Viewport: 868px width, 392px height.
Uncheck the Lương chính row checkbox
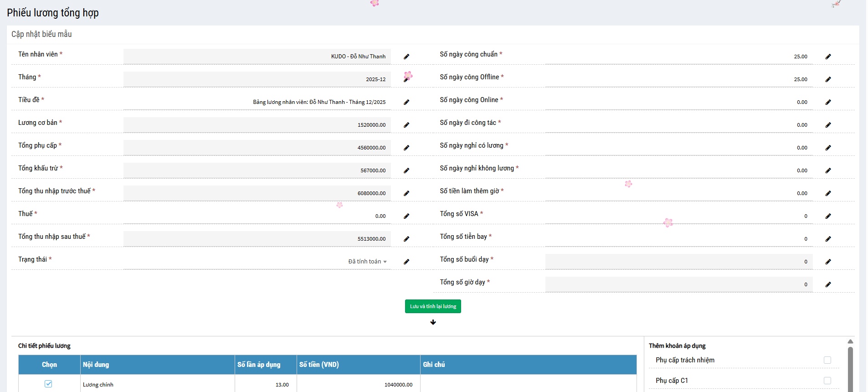coord(48,384)
